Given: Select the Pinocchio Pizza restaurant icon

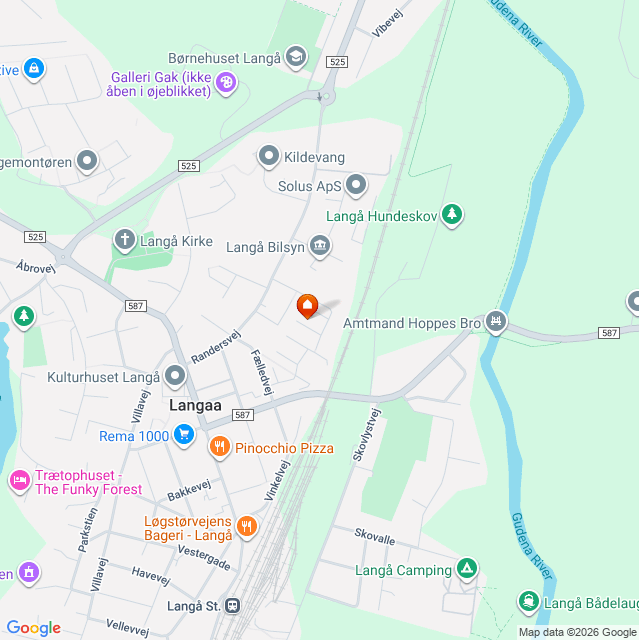Looking at the screenshot, I should pyautogui.click(x=220, y=447).
